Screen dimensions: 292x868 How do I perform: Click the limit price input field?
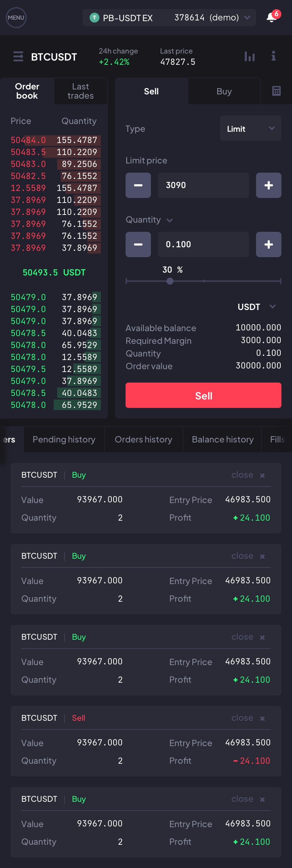[203, 185]
